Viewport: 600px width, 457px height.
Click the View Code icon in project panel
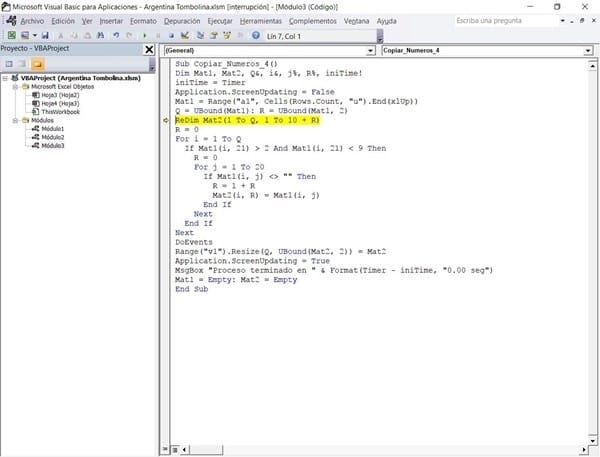tap(9, 63)
